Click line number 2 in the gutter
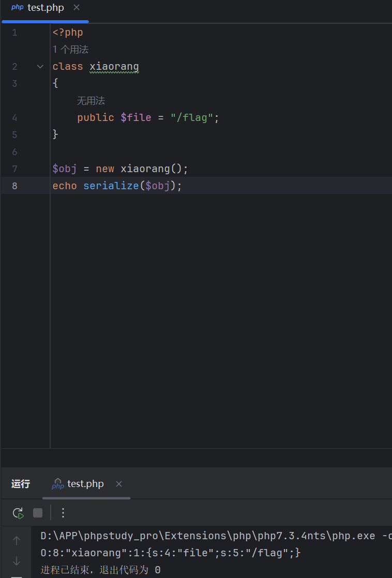Viewport: 392px width, 578px height. (x=14, y=67)
